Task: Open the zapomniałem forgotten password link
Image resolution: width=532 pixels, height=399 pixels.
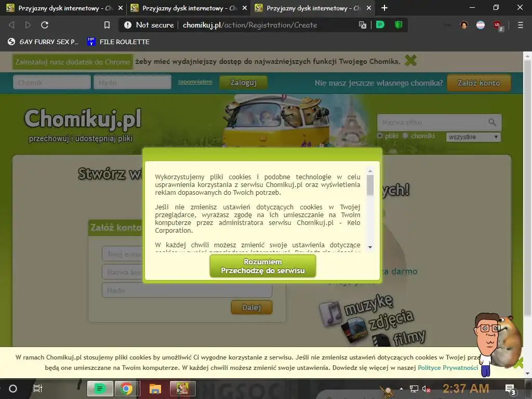Action: tap(195, 82)
